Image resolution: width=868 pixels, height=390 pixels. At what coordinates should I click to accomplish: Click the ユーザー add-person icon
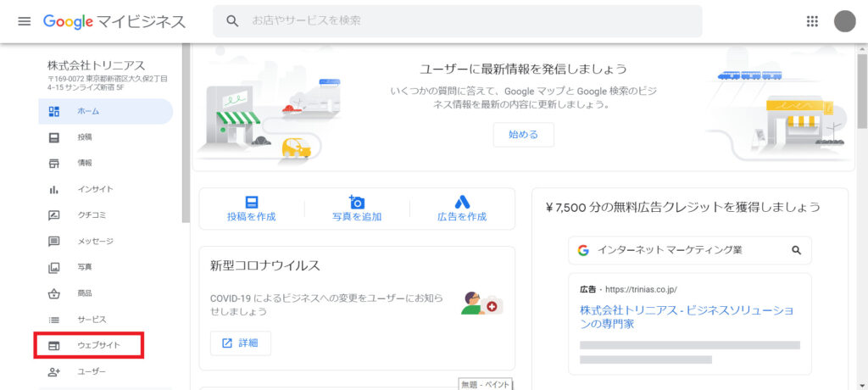(53, 372)
